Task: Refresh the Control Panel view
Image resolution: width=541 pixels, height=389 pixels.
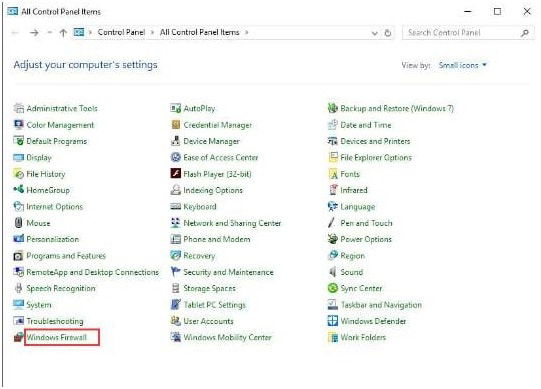Action: 388,33
